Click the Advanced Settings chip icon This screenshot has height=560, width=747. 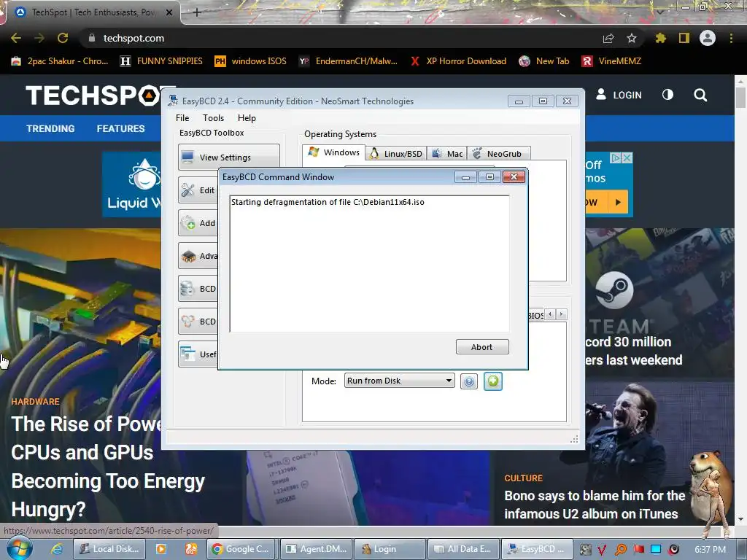187,256
